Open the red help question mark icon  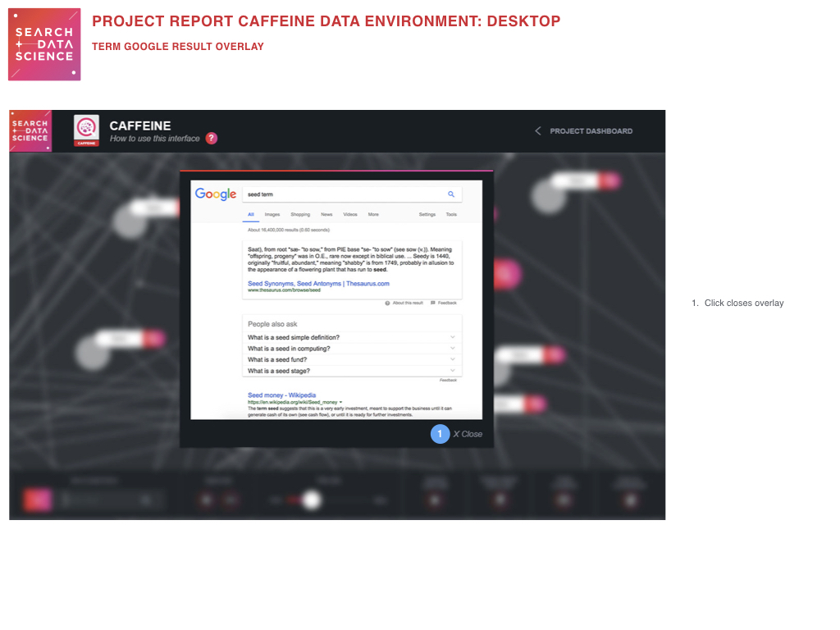coord(212,138)
